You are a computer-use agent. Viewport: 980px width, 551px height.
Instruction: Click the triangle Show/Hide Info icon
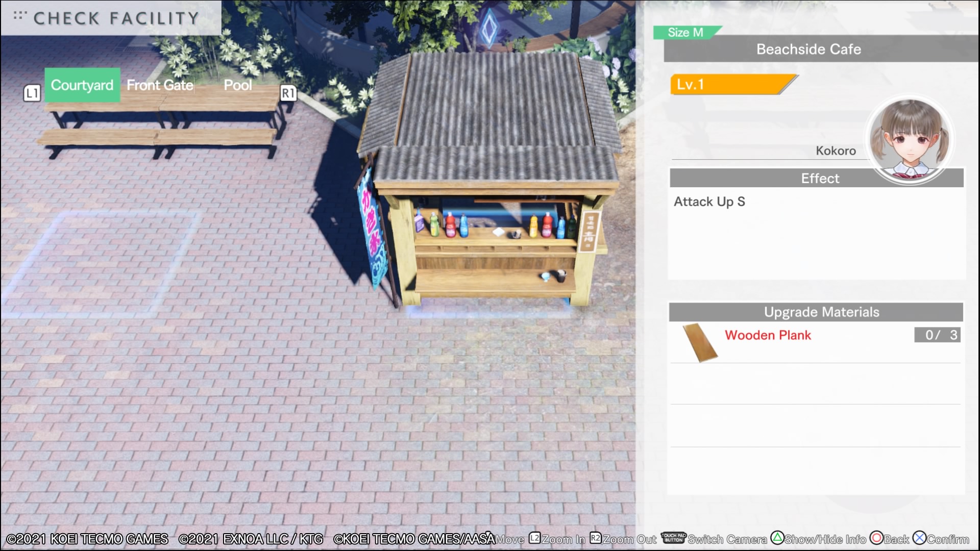point(777,538)
